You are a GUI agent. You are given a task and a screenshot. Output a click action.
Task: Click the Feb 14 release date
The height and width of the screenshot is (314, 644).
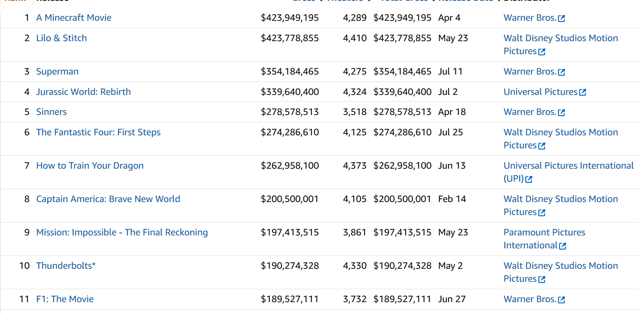(x=452, y=199)
